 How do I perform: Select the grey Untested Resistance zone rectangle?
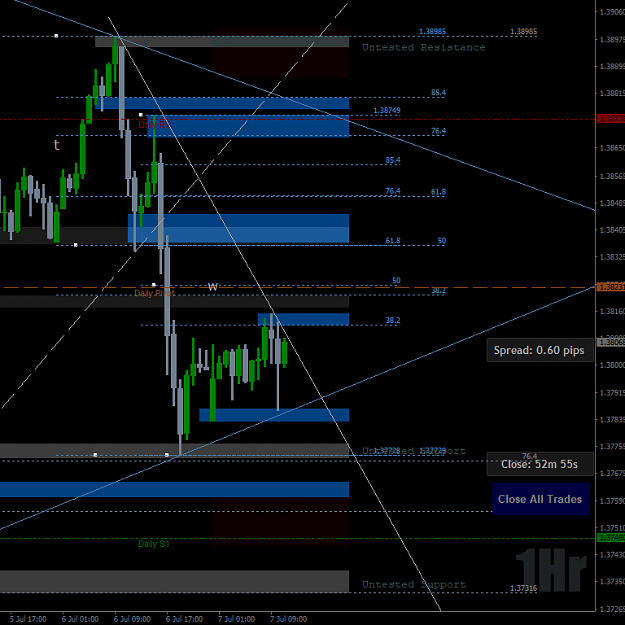point(222,41)
